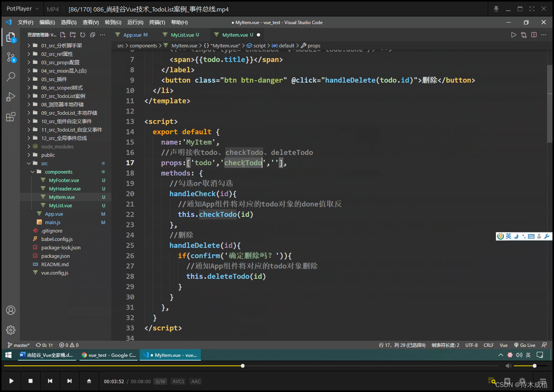Click the PotPlayer play button
This screenshot has height=392, width=554.
[11, 381]
